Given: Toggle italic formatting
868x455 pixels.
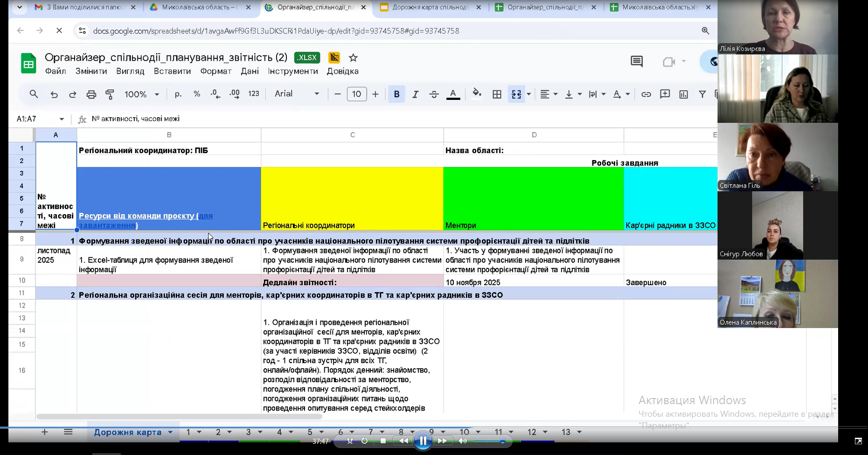Looking at the screenshot, I should [415, 94].
